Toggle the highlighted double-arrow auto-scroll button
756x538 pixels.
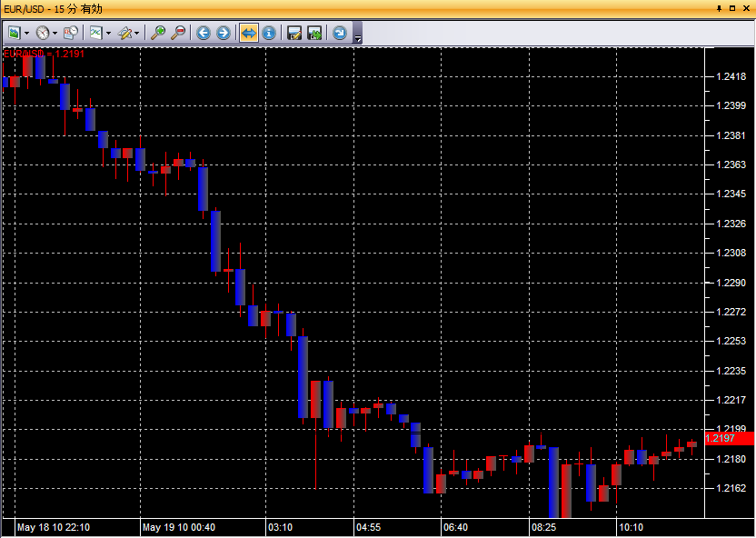[248, 33]
